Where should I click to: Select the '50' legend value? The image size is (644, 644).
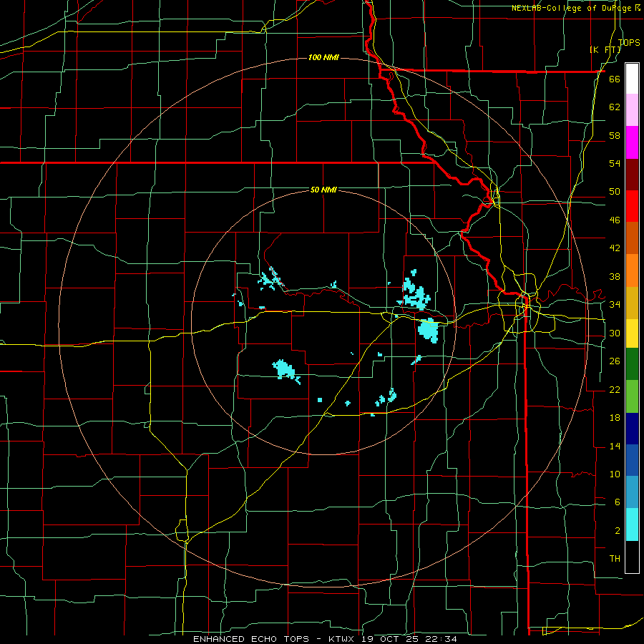(x=615, y=191)
